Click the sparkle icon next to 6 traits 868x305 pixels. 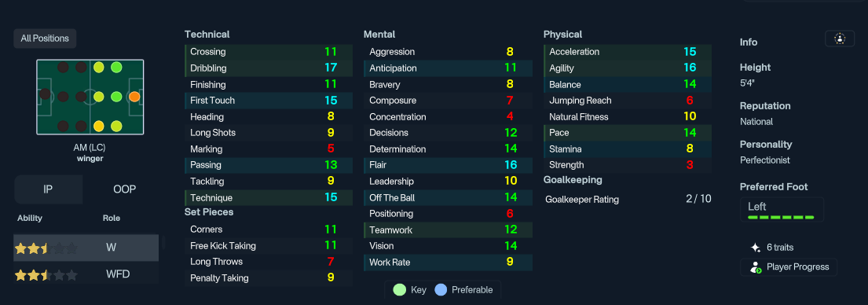click(x=755, y=248)
